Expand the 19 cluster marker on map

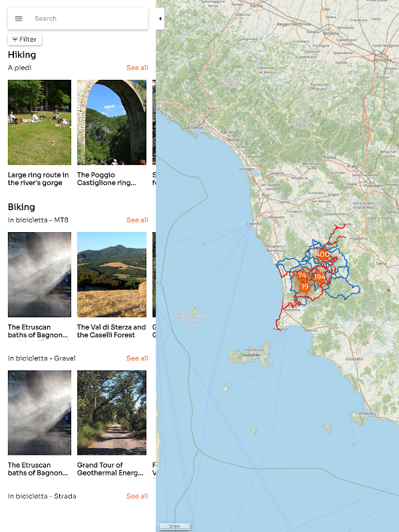pyautogui.click(x=305, y=287)
